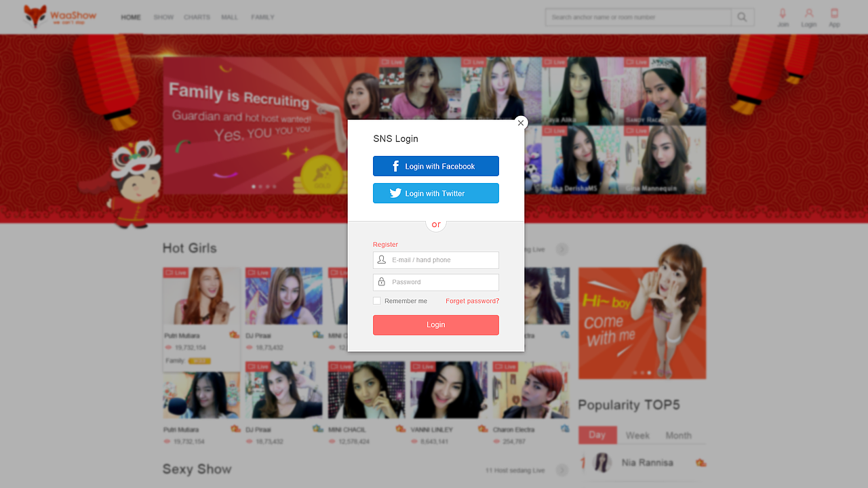Click the search magnifier icon

(743, 17)
